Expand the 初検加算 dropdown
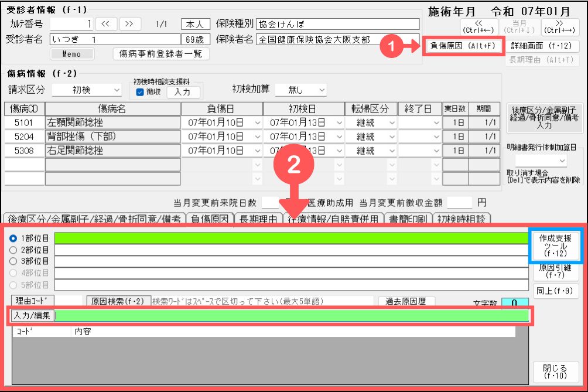The image size is (588, 392). (301, 90)
